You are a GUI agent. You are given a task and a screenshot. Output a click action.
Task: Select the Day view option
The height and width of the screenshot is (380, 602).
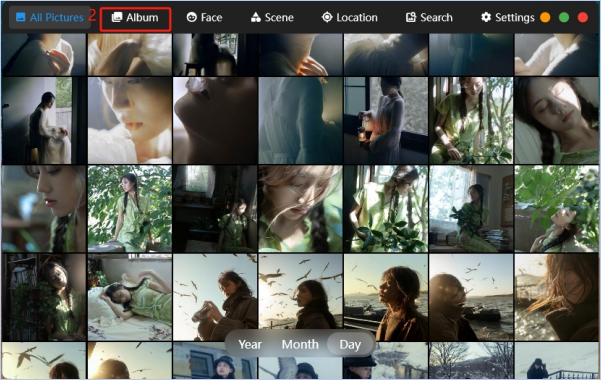point(350,344)
